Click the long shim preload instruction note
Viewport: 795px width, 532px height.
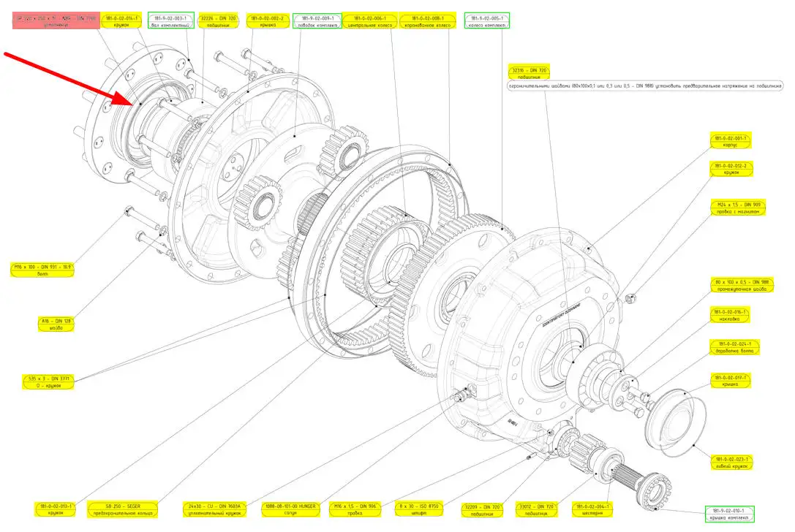tap(645, 86)
